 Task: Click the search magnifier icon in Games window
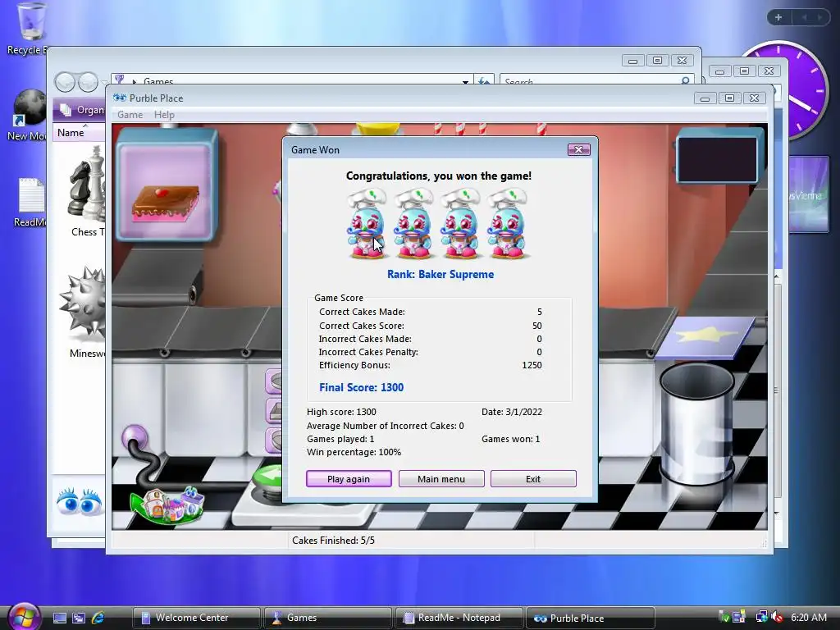(685, 81)
